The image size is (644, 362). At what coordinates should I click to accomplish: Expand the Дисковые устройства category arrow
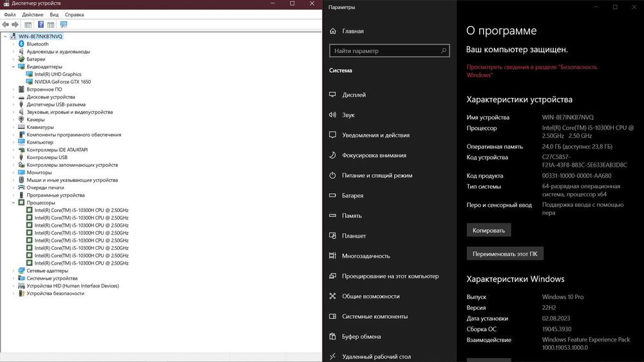14,97
